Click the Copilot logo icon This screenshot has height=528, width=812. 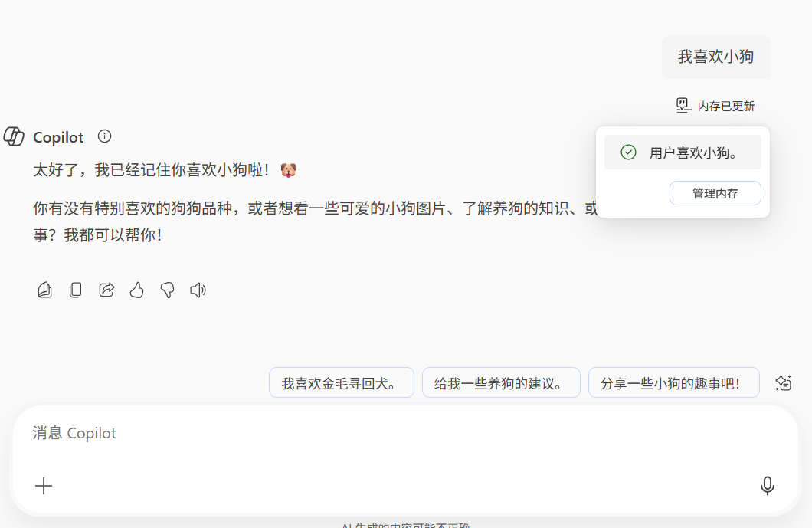[x=14, y=137]
